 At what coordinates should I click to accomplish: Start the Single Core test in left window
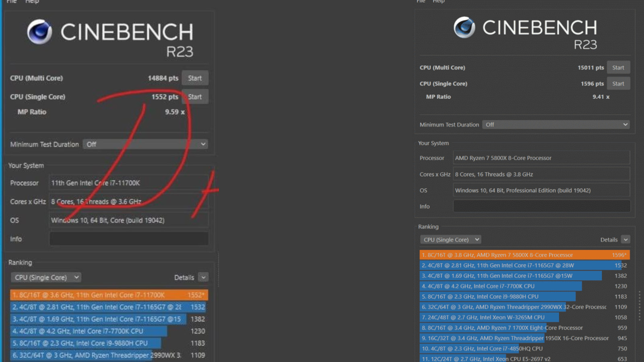[195, 97]
